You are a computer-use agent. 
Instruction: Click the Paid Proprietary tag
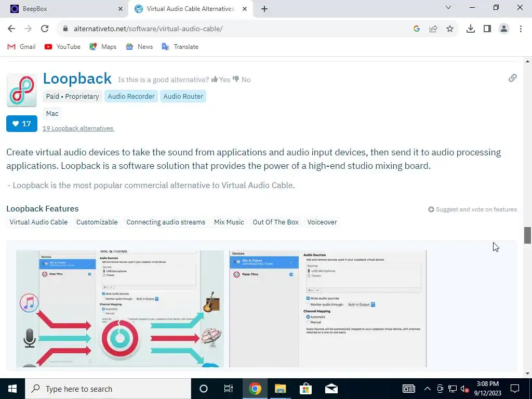pyautogui.click(x=73, y=96)
